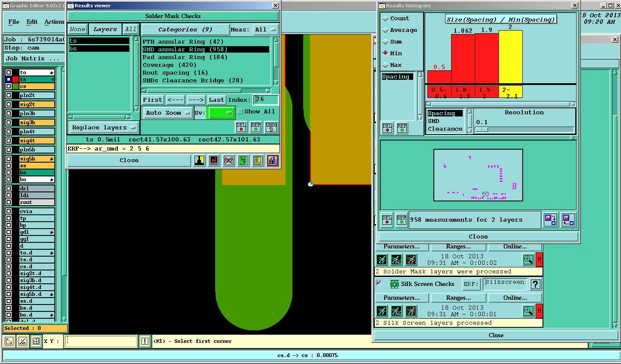621x364 pixels.
Task: Select Max radio in histogram
Action: point(386,65)
